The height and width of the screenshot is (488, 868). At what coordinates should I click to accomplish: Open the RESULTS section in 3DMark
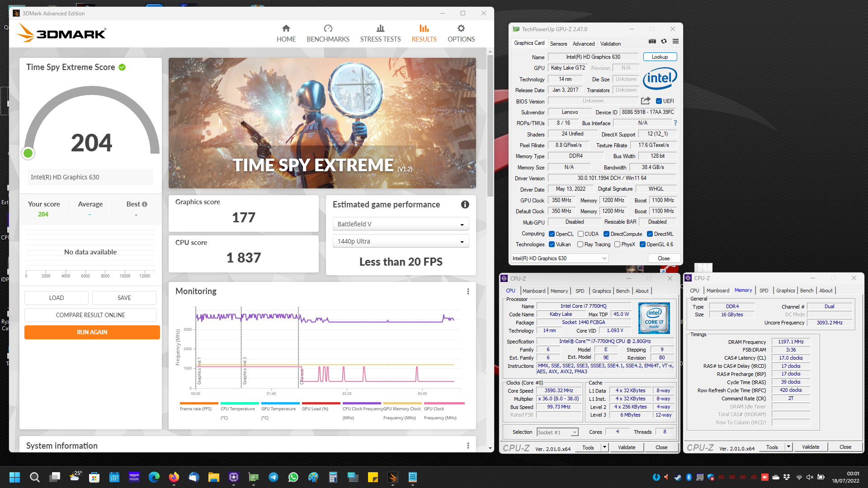(424, 34)
